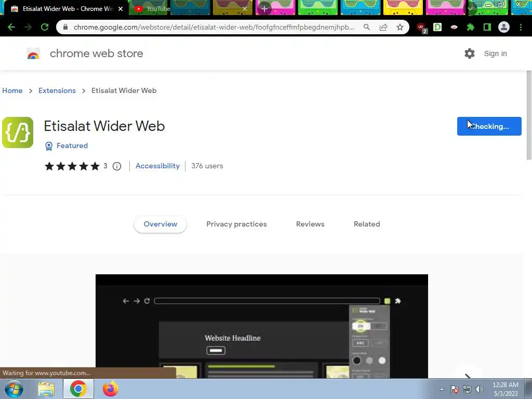Open the Privacy practices tab
Screen dimensions: 532x399
[236, 224]
